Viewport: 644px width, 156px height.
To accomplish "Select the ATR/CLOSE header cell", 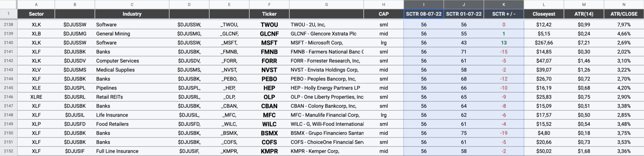I will 624,14.
